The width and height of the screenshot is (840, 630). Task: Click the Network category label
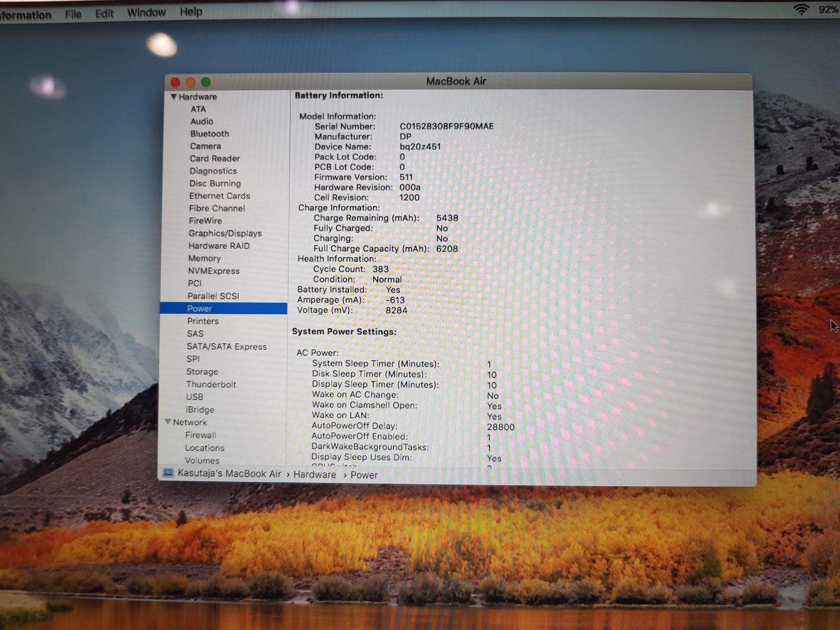[190, 422]
